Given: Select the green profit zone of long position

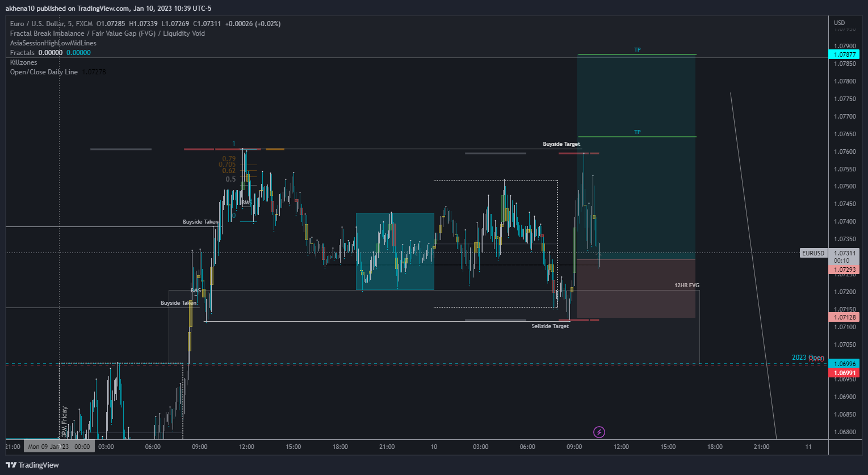Looking at the screenshot, I should (636, 157).
